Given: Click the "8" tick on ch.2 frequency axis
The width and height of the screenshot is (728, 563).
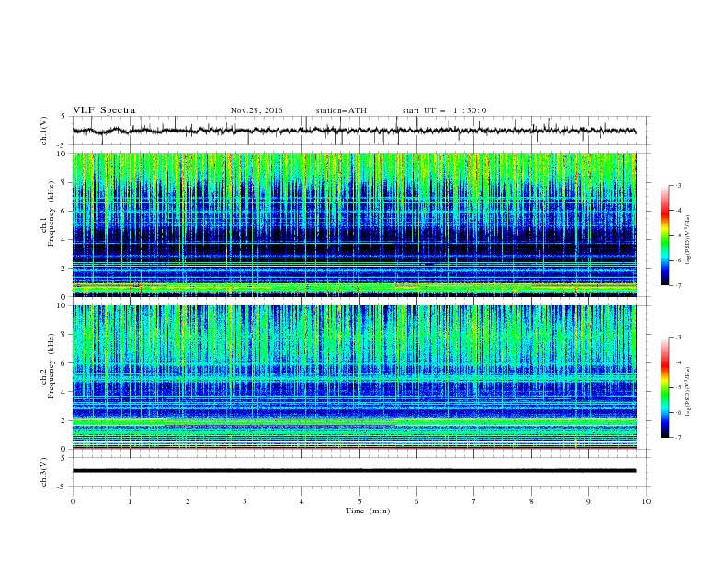Looking at the screenshot, I should [x=64, y=335].
